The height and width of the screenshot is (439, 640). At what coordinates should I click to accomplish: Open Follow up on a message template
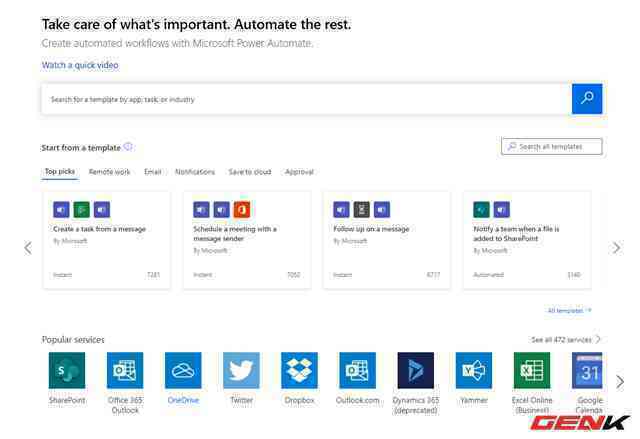point(387,240)
